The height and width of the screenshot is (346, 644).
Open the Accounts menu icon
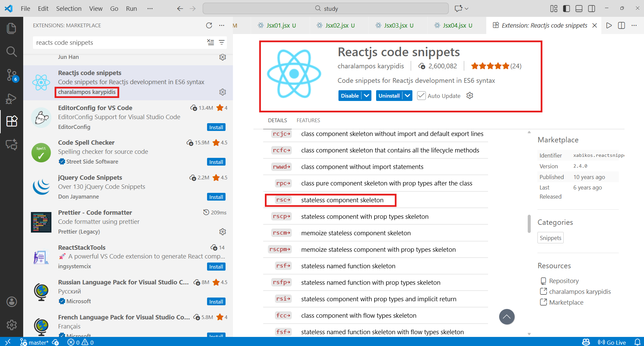(11, 302)
